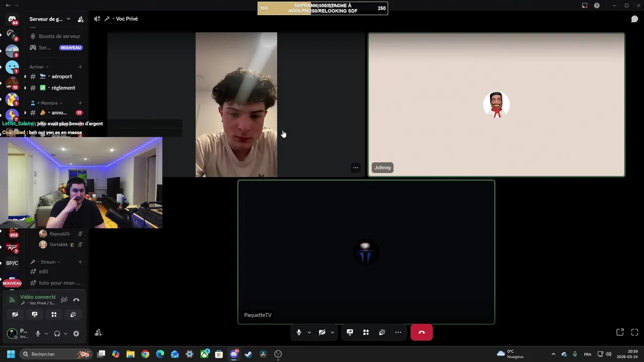Open server dropdown Serveur de g...
This screenshot has height=362, width=644.
point(49,19)
